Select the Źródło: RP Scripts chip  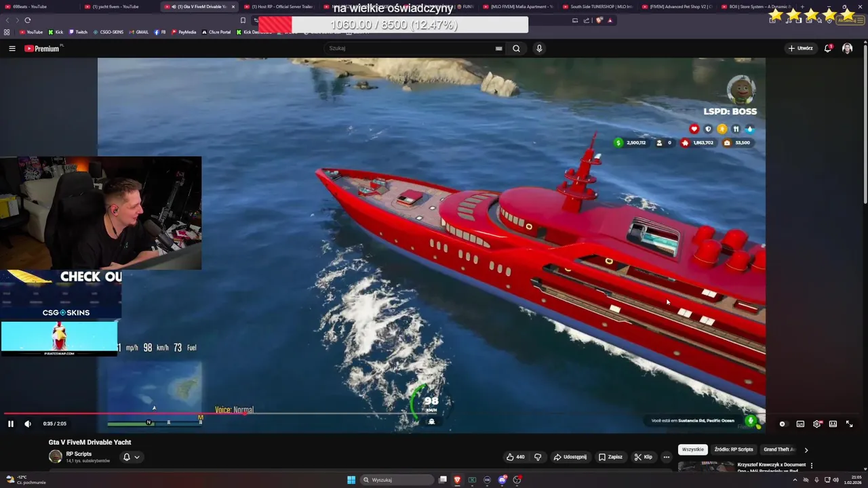click(x=734, y=449)
